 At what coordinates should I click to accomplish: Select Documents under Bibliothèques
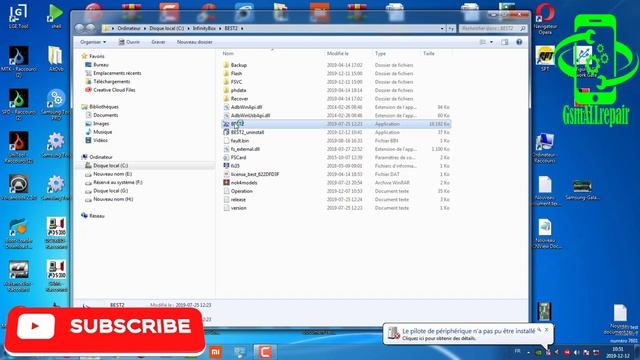106,115
